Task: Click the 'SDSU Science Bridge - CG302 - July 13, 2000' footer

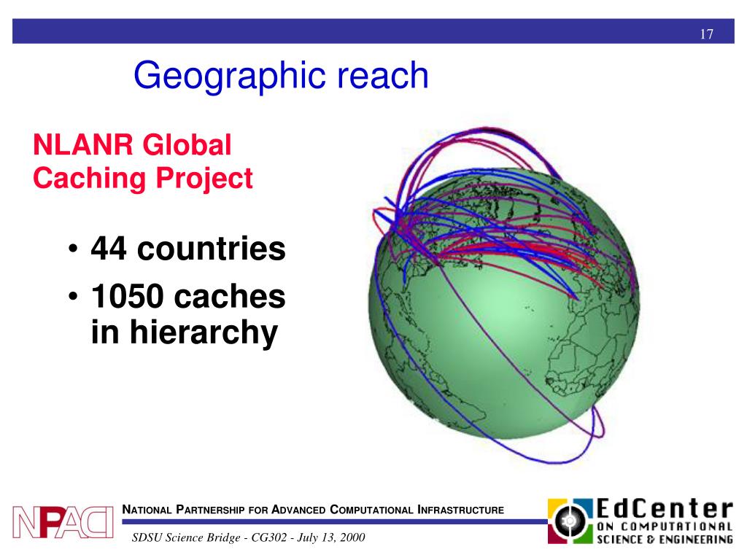Action: point(248,537)
